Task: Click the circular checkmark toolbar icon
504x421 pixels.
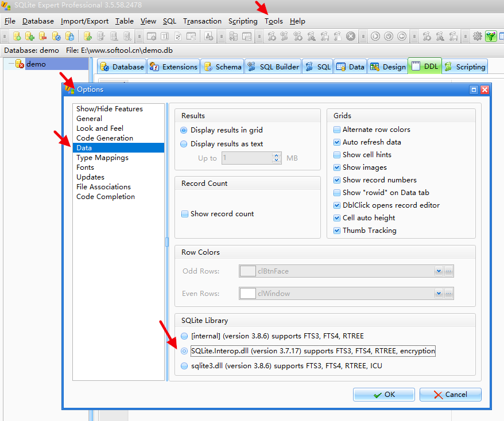Action: [x=388, y=36]
